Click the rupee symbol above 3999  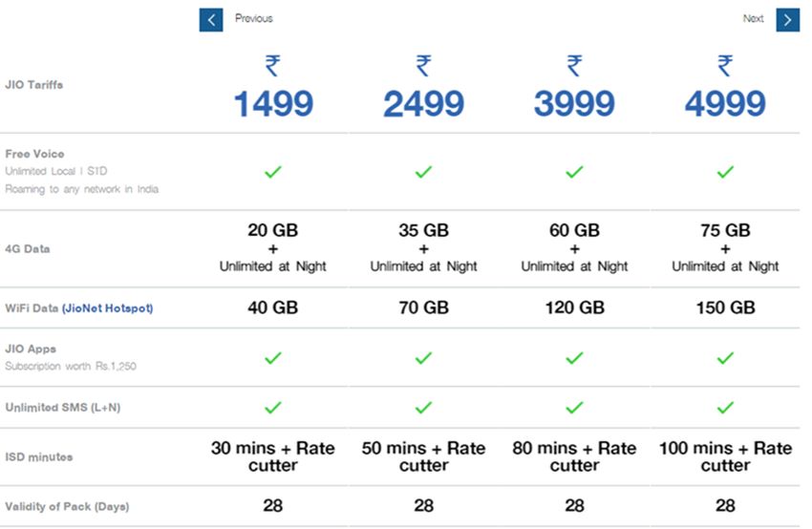point(574,66)
